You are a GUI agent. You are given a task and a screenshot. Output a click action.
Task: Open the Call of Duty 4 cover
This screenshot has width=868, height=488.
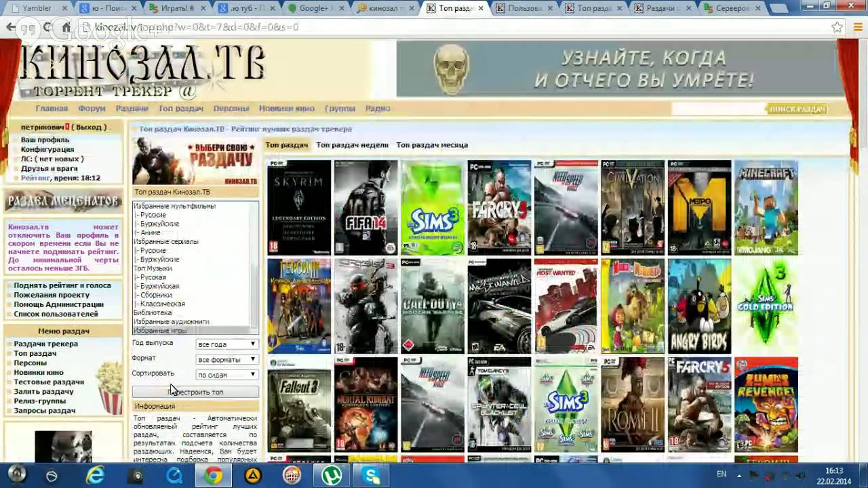point(433,306)
